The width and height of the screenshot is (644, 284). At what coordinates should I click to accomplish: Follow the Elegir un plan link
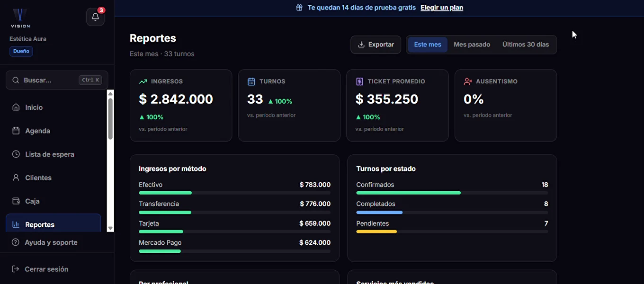(442, 8)
